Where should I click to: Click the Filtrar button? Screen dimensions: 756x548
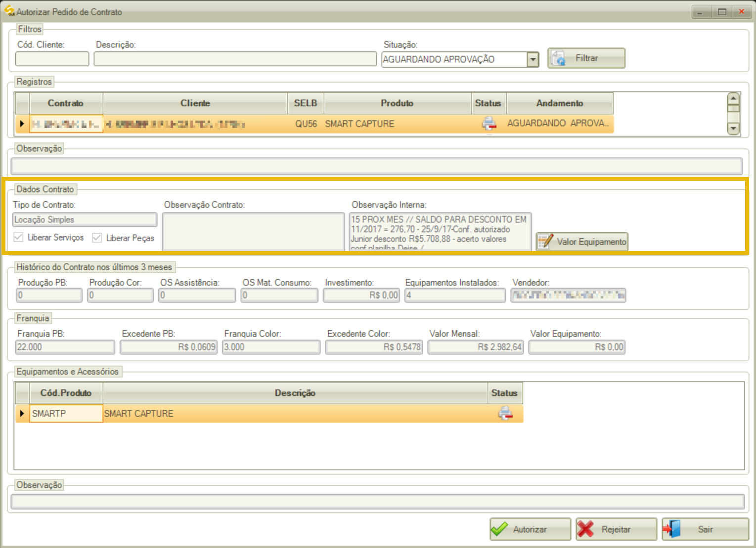point(586,58)
